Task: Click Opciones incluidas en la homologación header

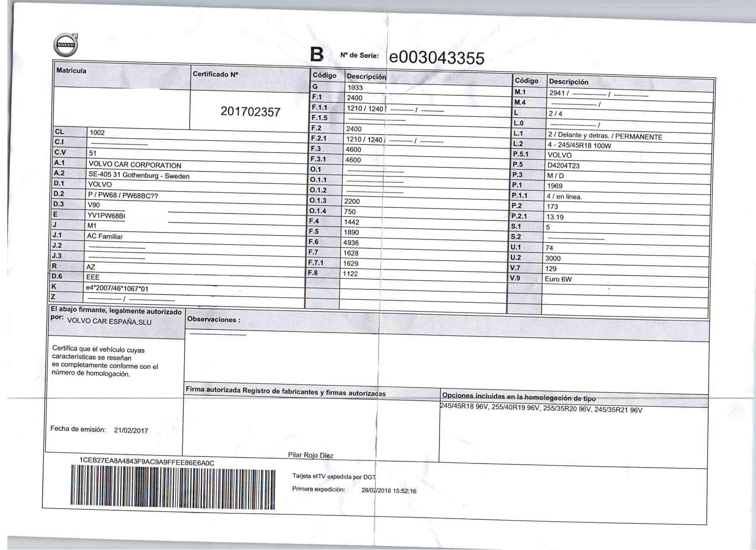Action: (x=519, y=397)
